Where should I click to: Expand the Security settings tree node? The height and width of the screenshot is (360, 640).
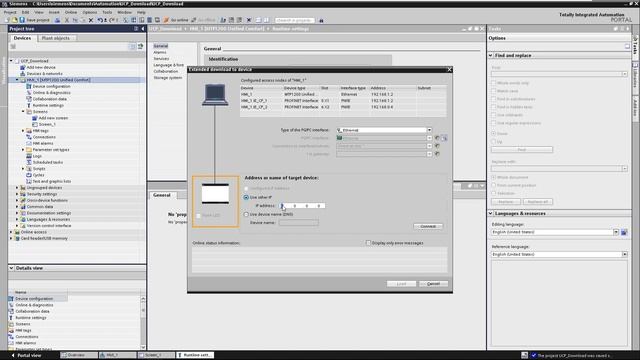tap(17, 194)
